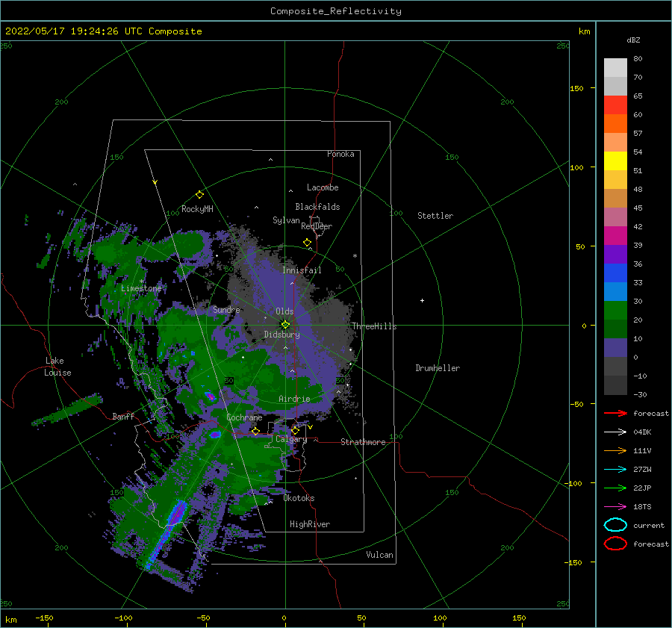Click the Innisfail label

(x=302, y=270)
